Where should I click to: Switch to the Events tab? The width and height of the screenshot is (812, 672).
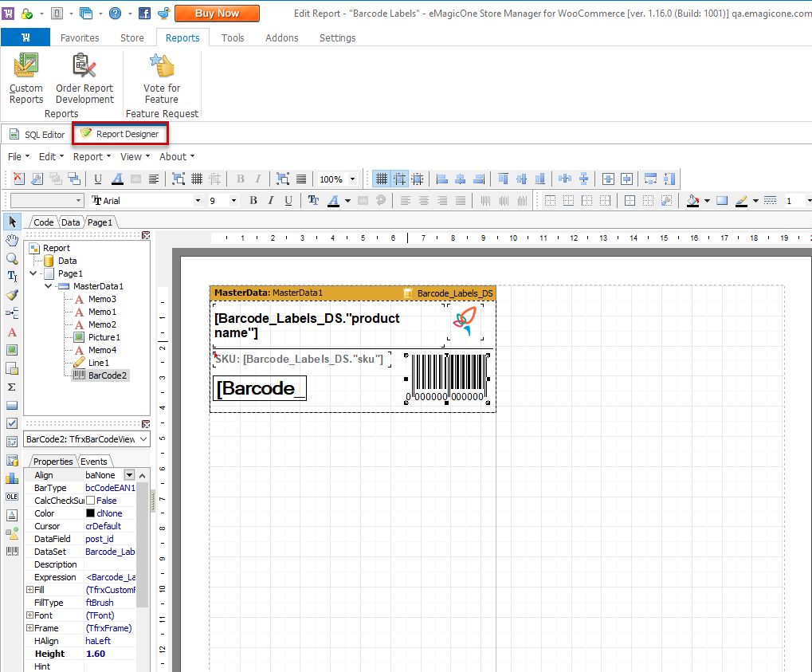click(x=94, y=462)
